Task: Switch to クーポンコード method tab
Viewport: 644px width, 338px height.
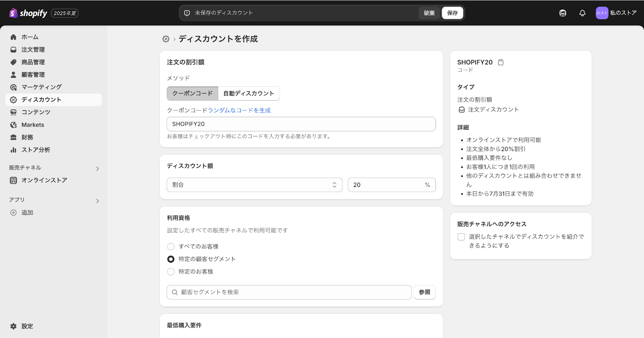Action: pos(192,93)
